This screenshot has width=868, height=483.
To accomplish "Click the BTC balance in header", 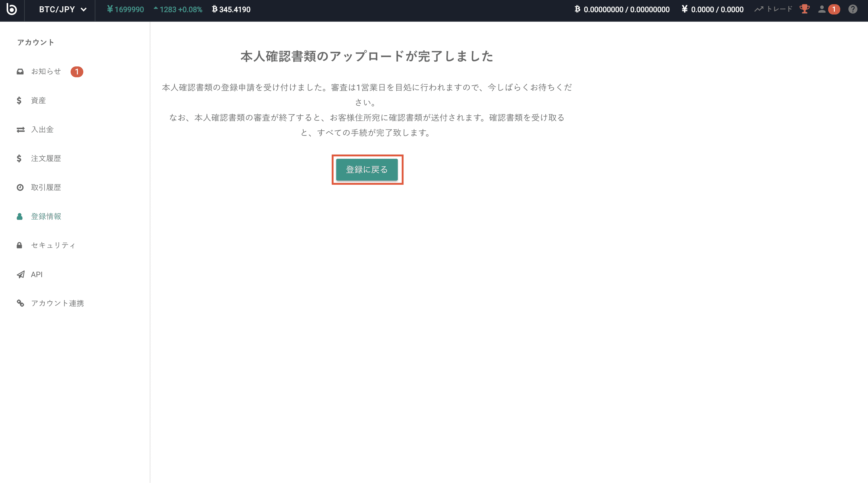I will tap(622, 9).
